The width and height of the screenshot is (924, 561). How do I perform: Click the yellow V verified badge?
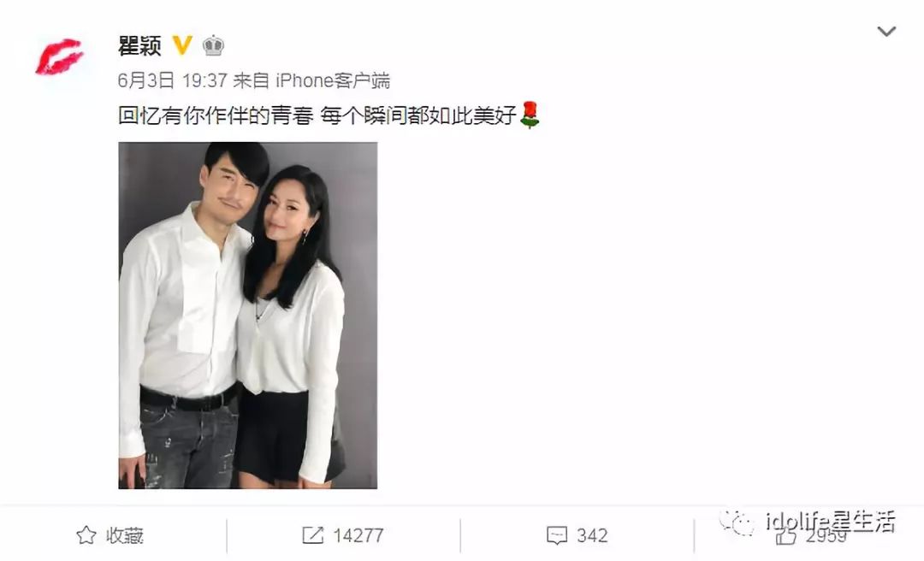tap(182, 44)
